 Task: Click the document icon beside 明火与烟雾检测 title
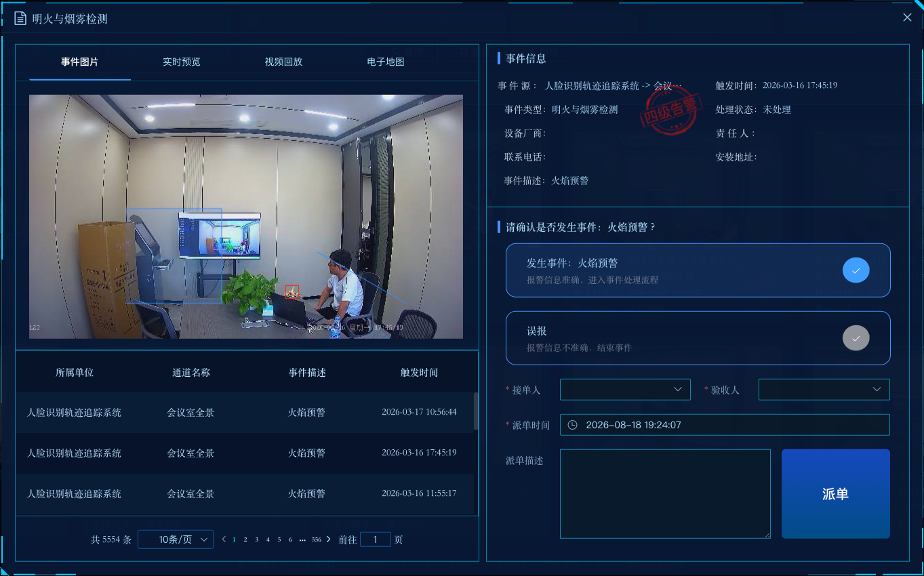point(20,18)
